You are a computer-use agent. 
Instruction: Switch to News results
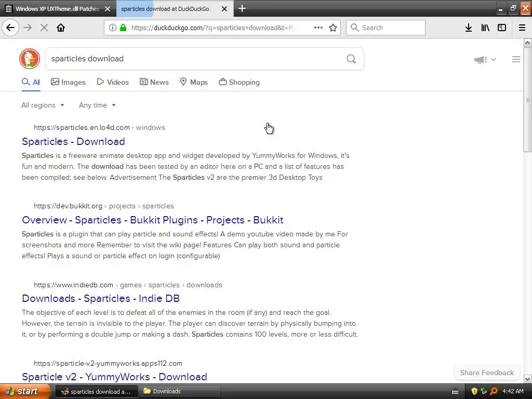pos(154,82)
